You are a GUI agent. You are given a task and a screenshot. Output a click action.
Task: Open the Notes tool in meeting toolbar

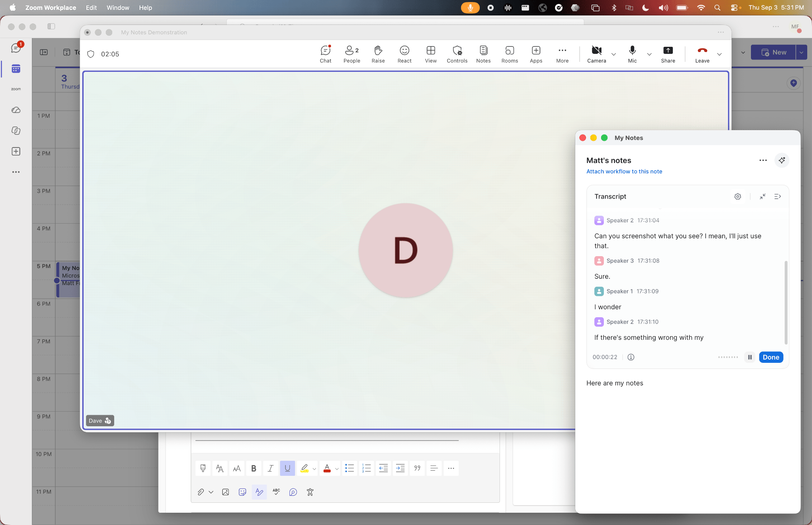pos(483,54)
